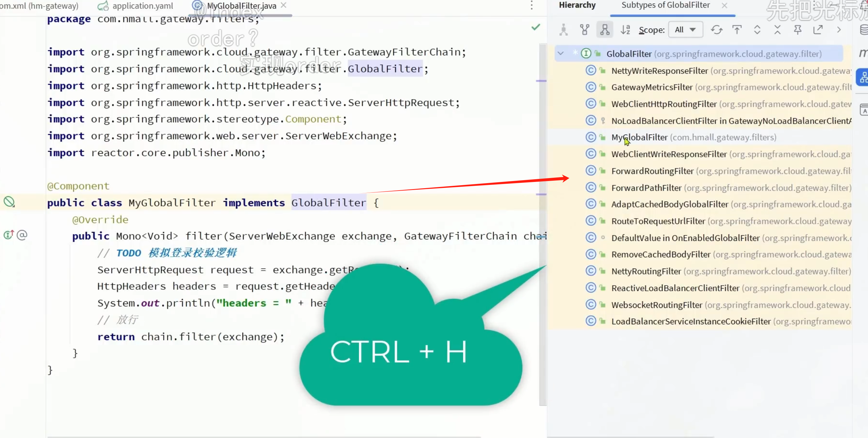The height and width of the screenshot is (438, 868).
Task: Open the Subtypes of GlobalFilter tab
Action: [x=665, y=5]
